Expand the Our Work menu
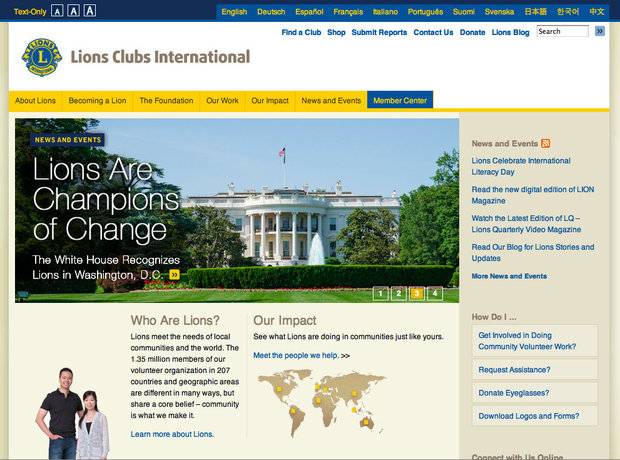This screenshot has width=620, height=460. pyautogui.click(x=222, y=101)
